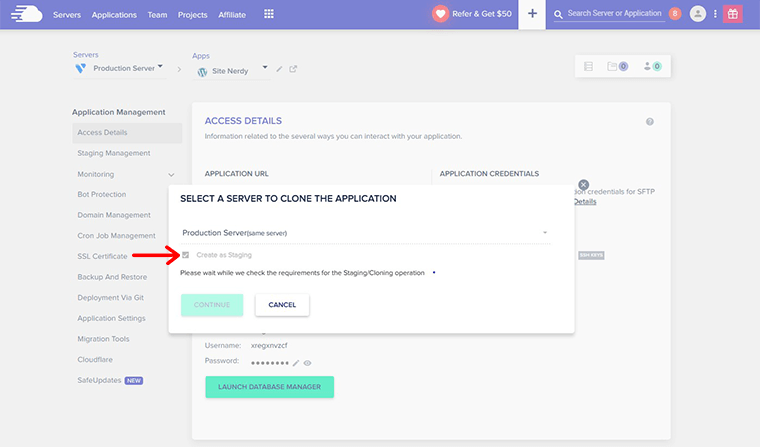Expand the Production Server dropdown in breadcrumb
The height and width of the screenshot is (447, 760).
[x=160, y=66]
